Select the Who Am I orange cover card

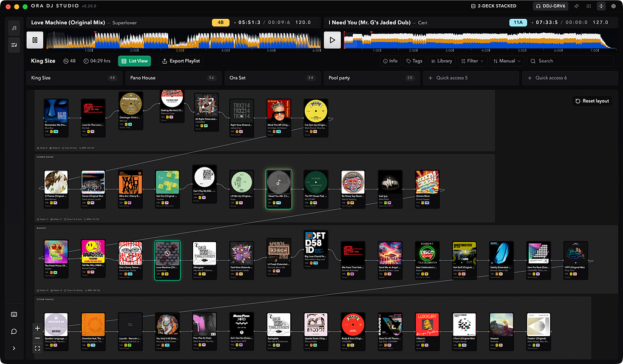(x=131, y=189)
